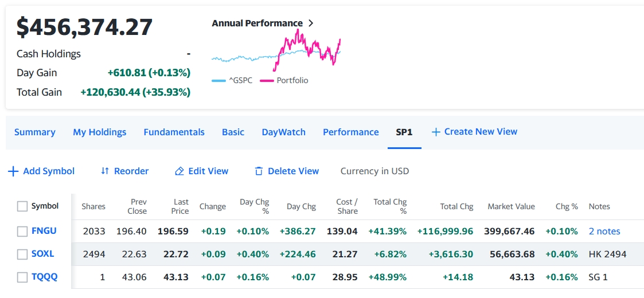Tick the select-all checkbox in Symbol header
Viewport: 644px width, 298px height.
point(22,206)
